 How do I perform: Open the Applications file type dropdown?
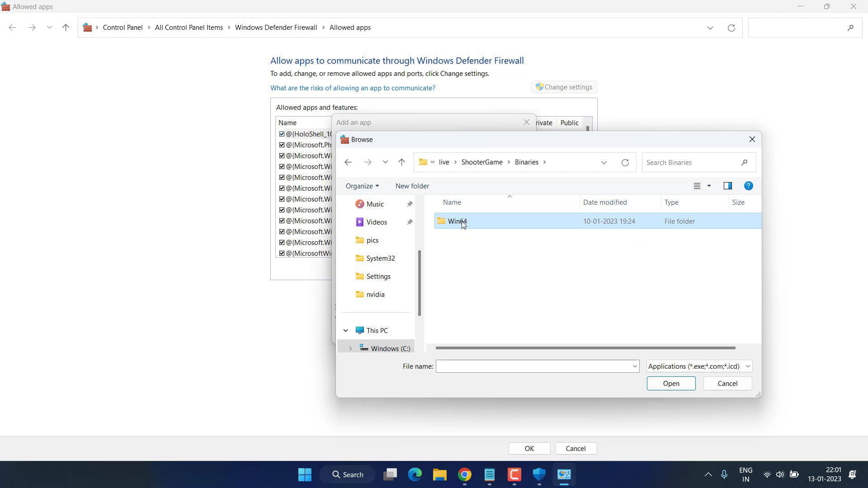[x=699, y=366]
